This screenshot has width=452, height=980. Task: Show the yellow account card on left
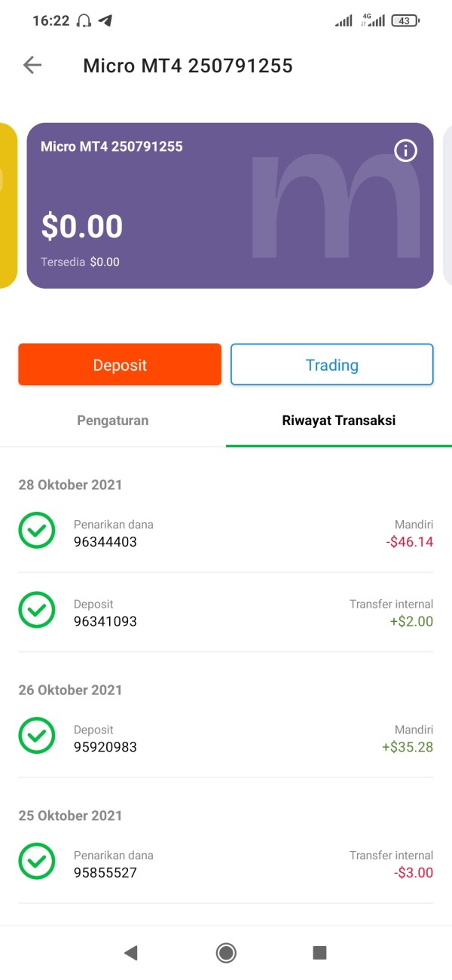(x=8, y=206)
